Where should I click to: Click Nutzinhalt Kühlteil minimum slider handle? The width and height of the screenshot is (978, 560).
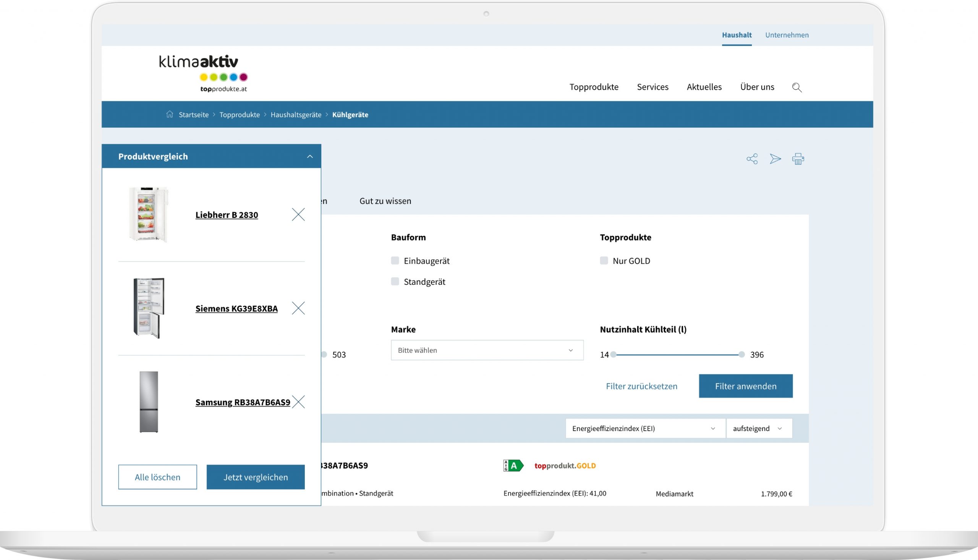[x=614, y=355]
